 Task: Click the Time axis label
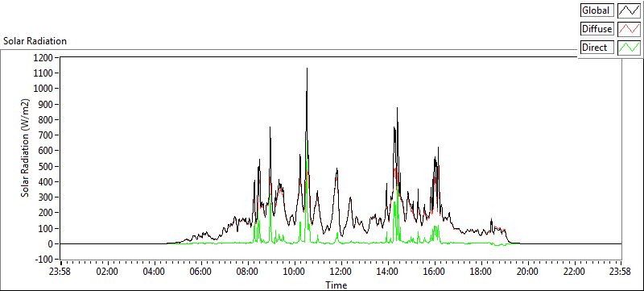click(336, 285)
